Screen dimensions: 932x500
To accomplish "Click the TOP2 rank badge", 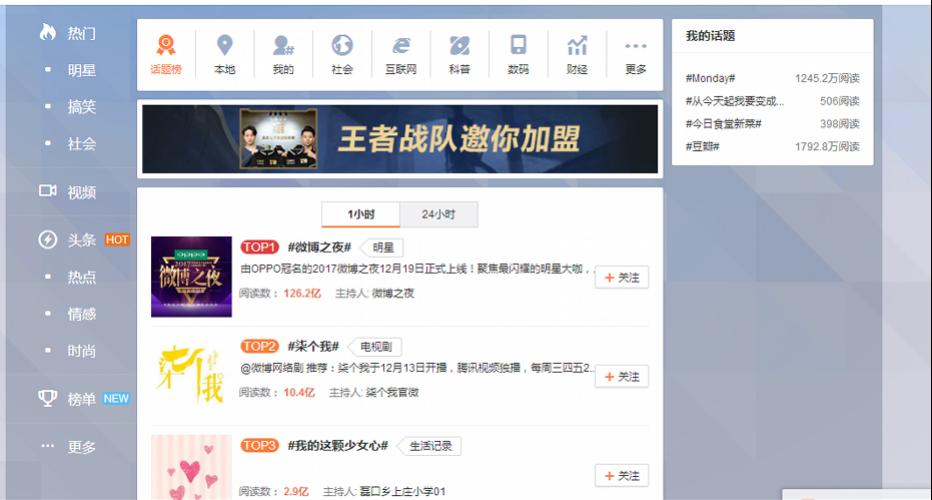I will coord(260,346).
